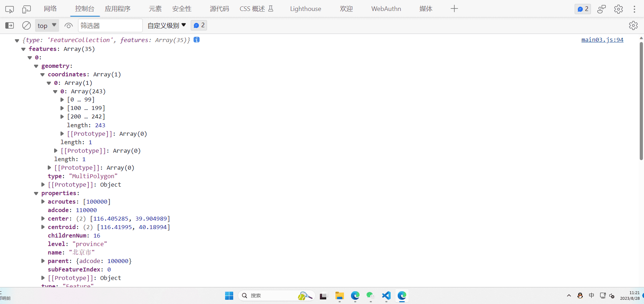The width and height of the screenshot is (644, 304).
Task: Clear the console with the circle-slash icon
Action: tap(27, 25)
